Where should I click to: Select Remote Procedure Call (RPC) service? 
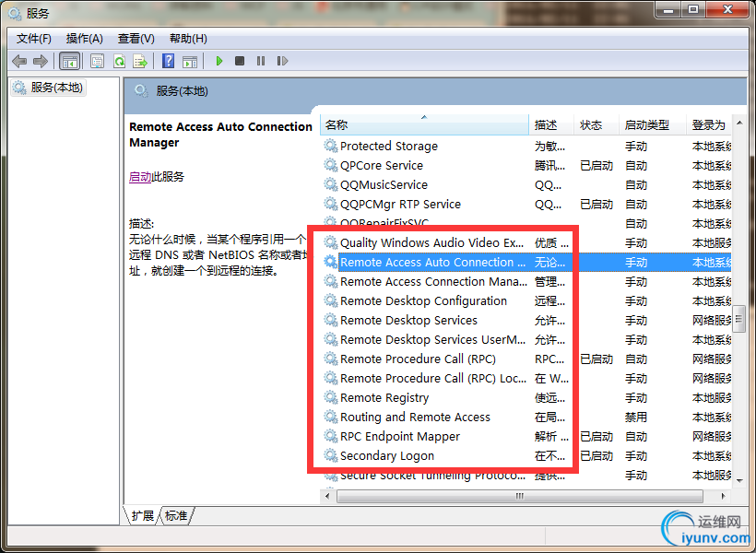(526, 359)
